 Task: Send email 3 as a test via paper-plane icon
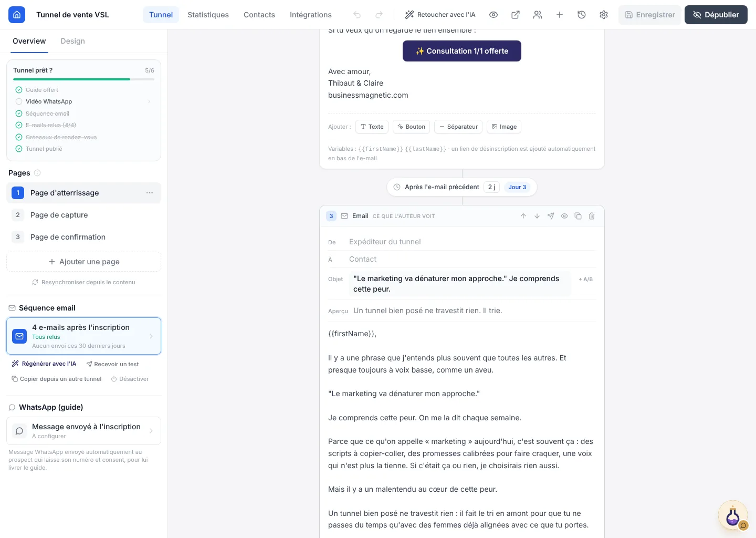[551, 216]
